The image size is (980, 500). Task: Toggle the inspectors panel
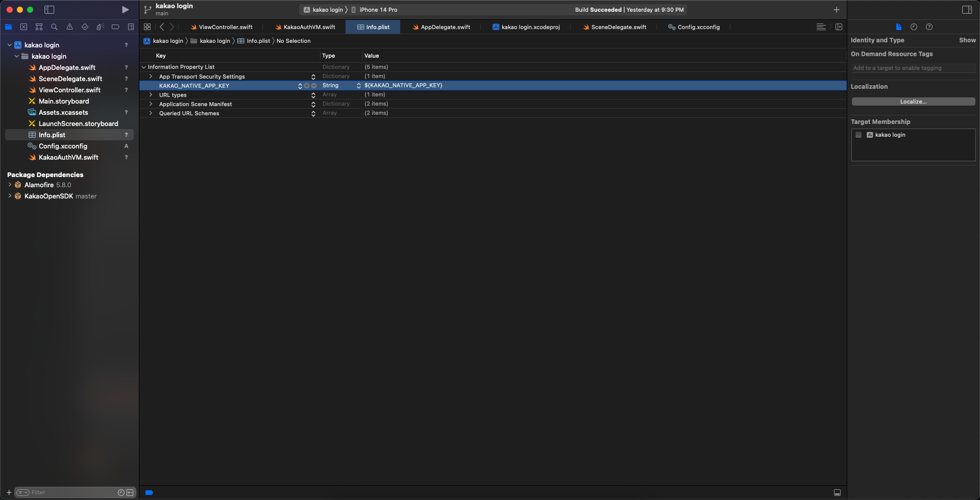(x=967, y=10)
